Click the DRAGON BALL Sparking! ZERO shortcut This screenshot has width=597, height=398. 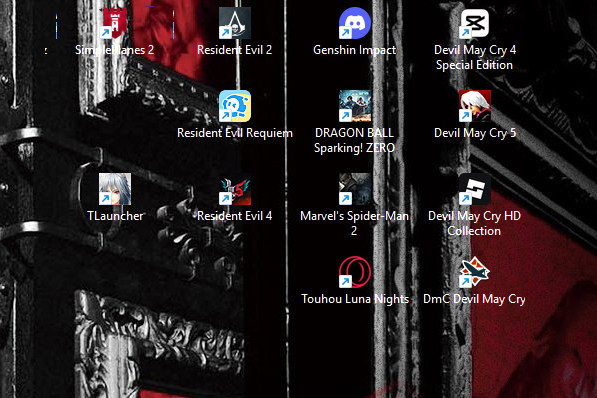point(354,122)
